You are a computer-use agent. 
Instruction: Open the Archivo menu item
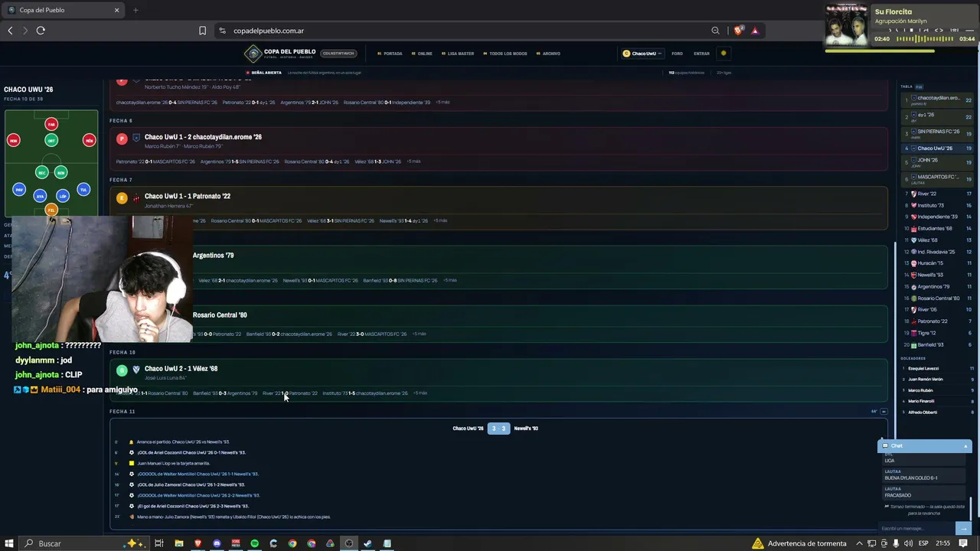click(548, 54)
